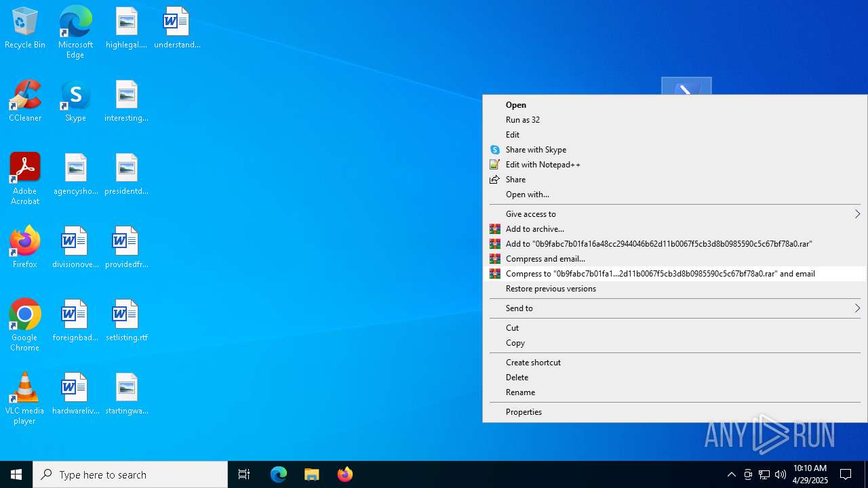This screenshot has height=488, width=868.
Task: Choose Share in the context menu
Action: (x=675, y=180)
